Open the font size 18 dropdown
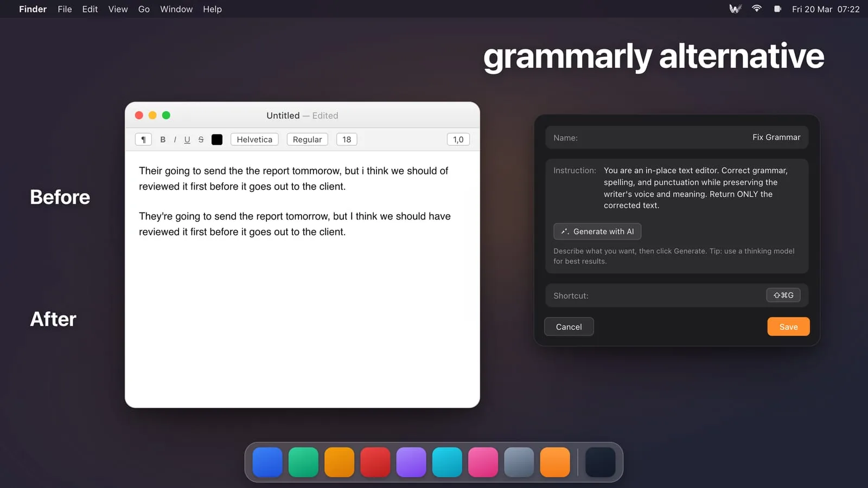The image size is (868, 488). pos(347,139)
